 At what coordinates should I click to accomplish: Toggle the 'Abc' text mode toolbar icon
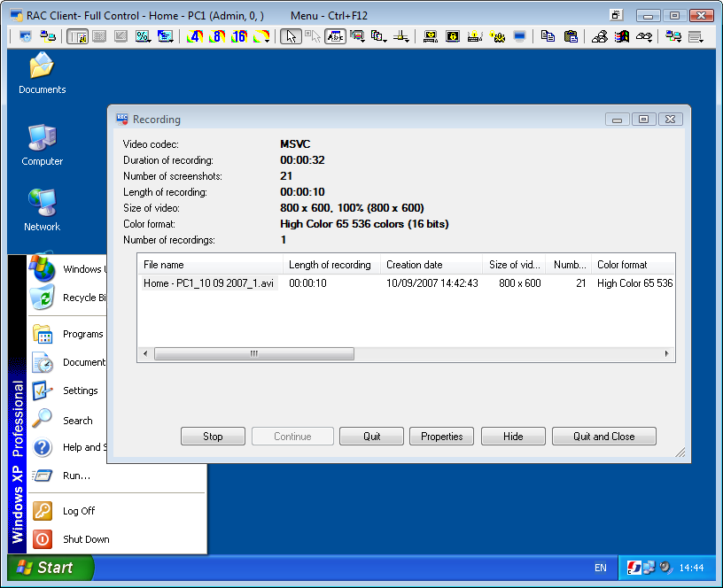click(x=335, y=36)
